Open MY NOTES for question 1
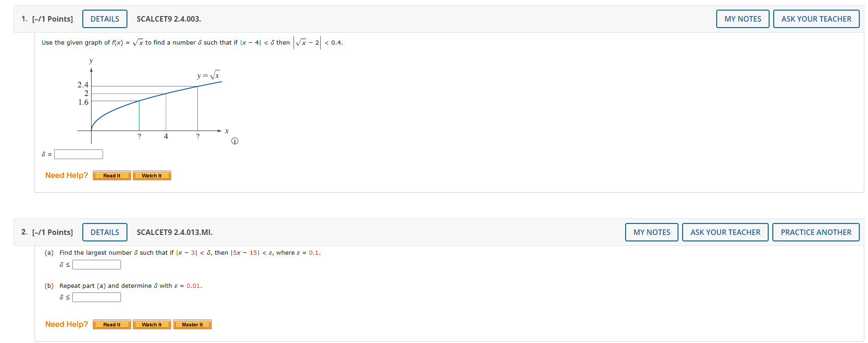 point(742,19)
